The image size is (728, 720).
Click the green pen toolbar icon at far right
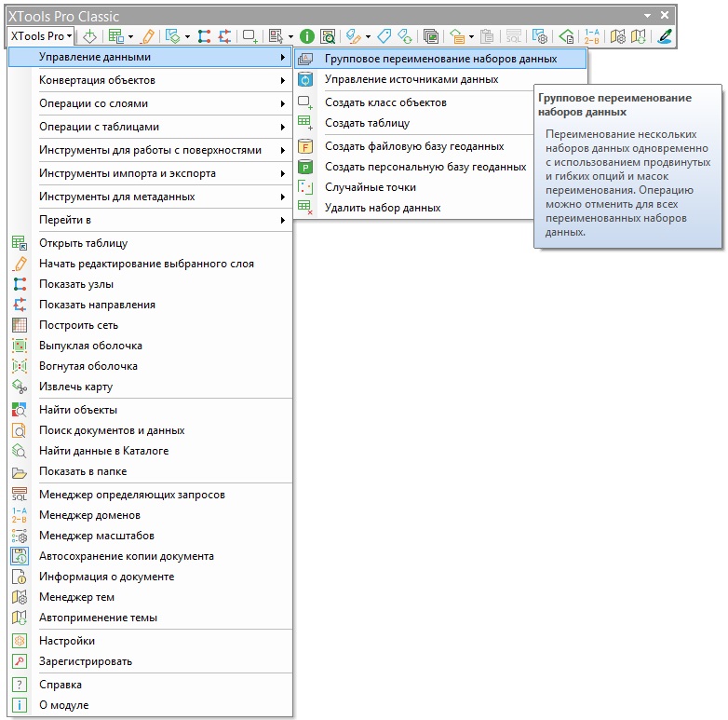click(x=665, y=35)
